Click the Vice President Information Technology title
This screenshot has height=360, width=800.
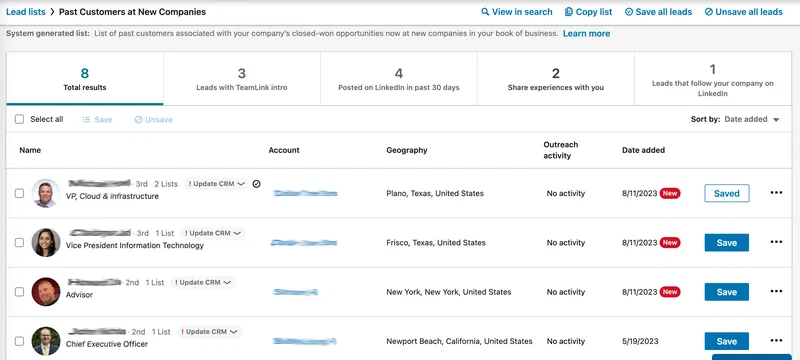[x=135, y=246]
